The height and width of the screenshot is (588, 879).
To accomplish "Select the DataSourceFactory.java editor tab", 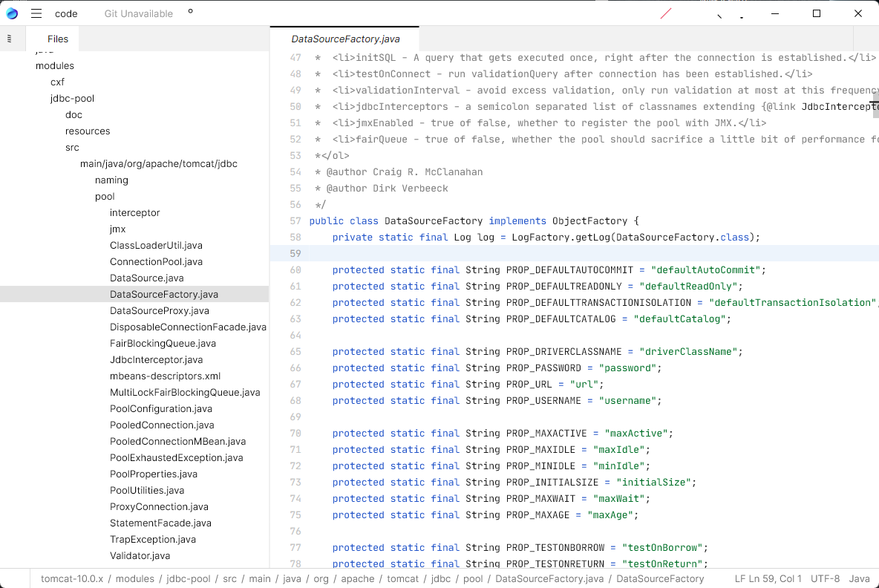I will [x=345, y=39].
